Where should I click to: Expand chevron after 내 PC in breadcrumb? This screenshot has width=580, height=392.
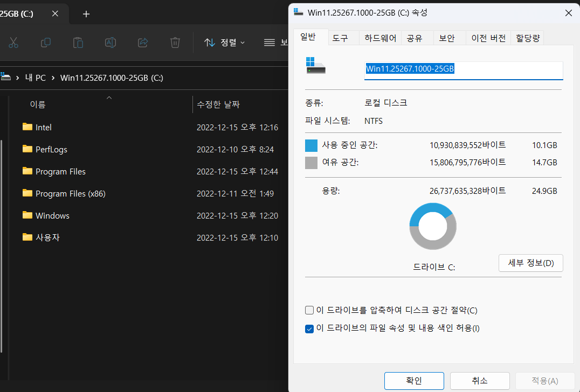coord(53,78)
